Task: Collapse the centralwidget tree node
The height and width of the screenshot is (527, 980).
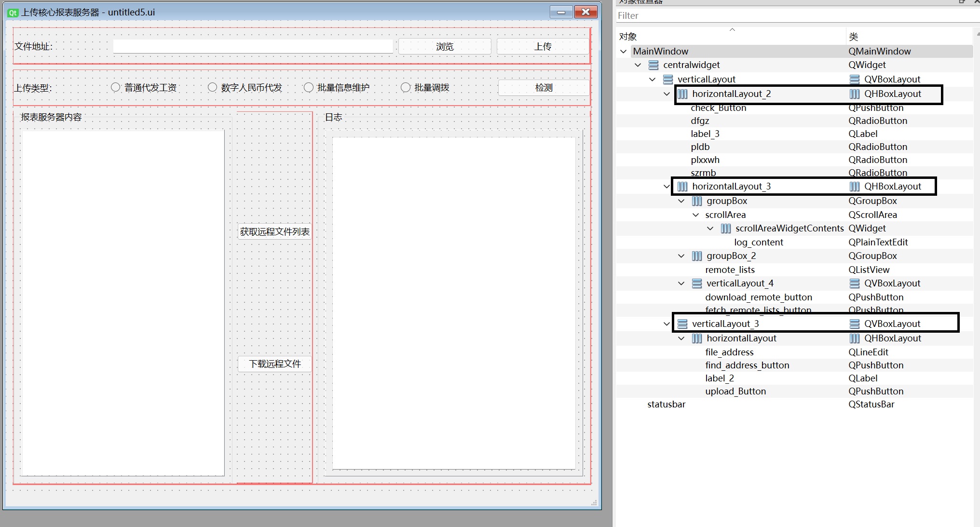Action: coord(638,65)
